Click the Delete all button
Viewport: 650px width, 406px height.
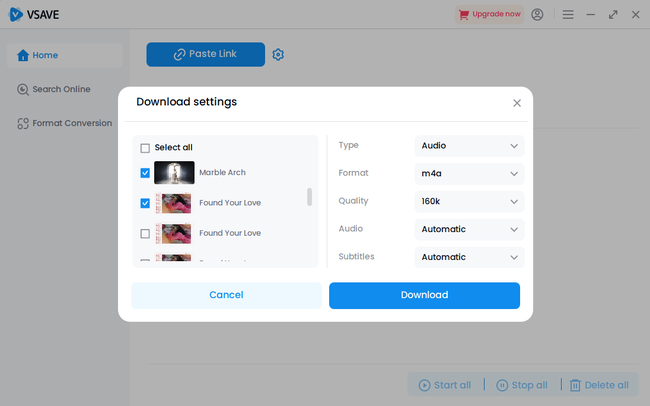(x=599, y=385)
